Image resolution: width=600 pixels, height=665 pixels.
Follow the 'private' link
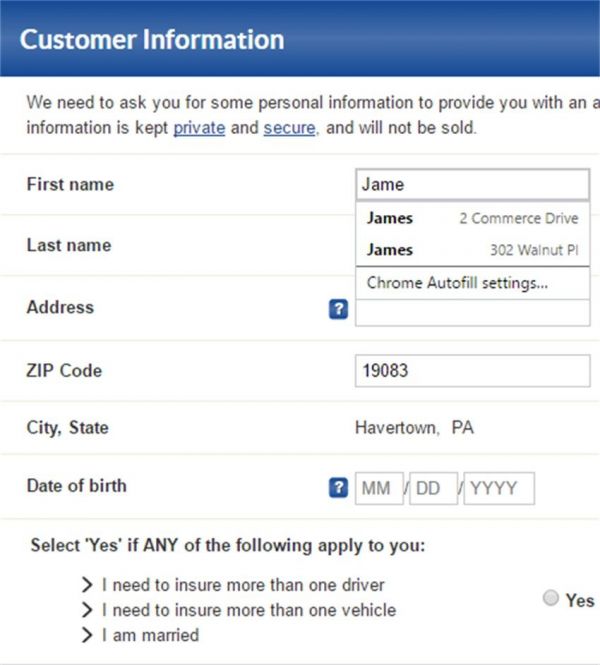tap(199, 128)
